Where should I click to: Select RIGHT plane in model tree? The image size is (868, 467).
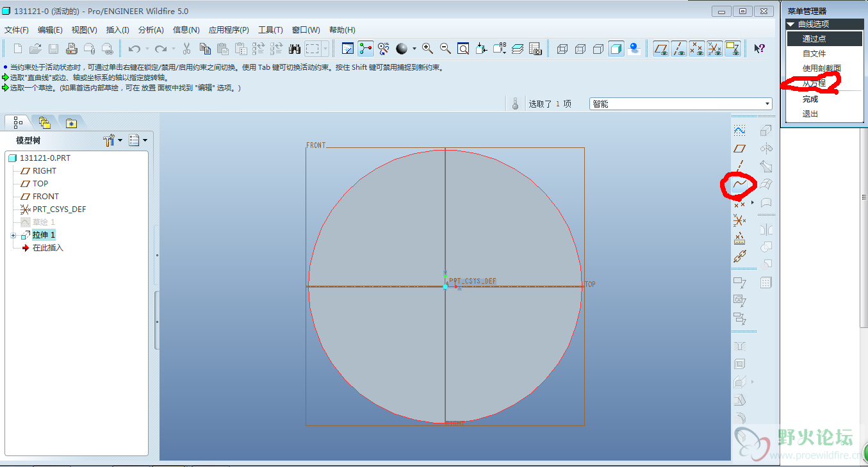[44, 171]
